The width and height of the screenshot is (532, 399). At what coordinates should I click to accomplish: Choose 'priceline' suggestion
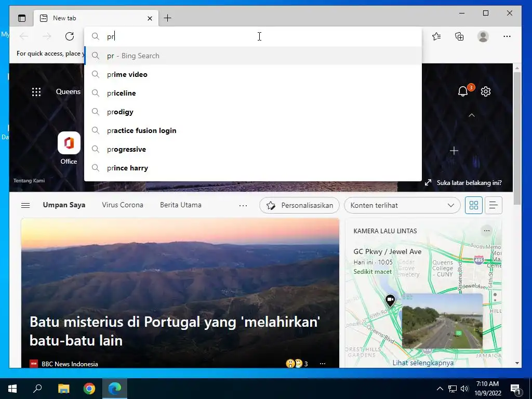point(253,93)
